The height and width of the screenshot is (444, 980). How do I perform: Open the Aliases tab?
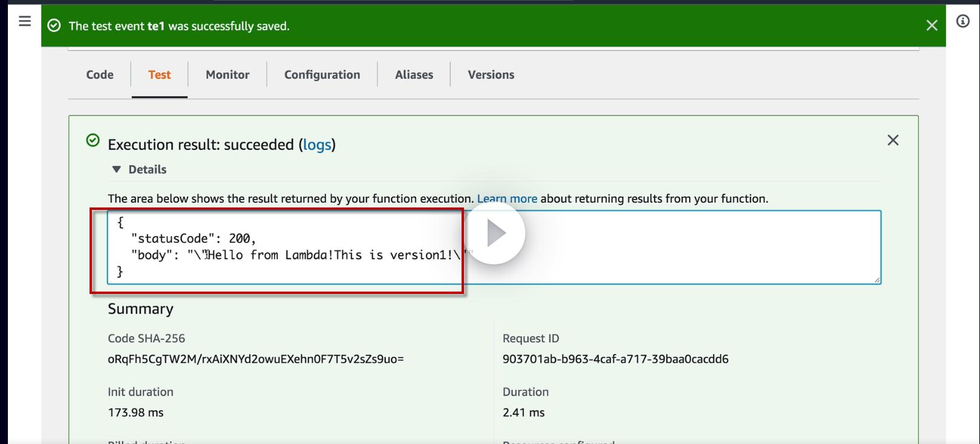tap(414, 74)
